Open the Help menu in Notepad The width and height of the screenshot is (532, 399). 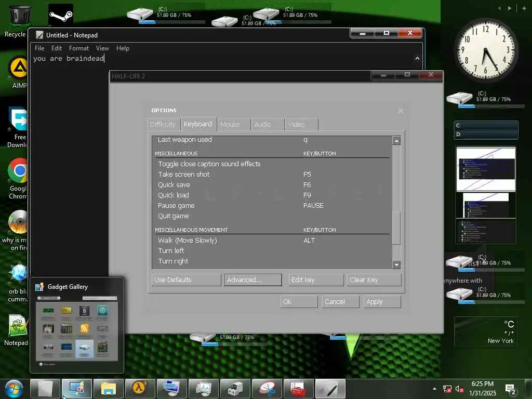[123, 48]
